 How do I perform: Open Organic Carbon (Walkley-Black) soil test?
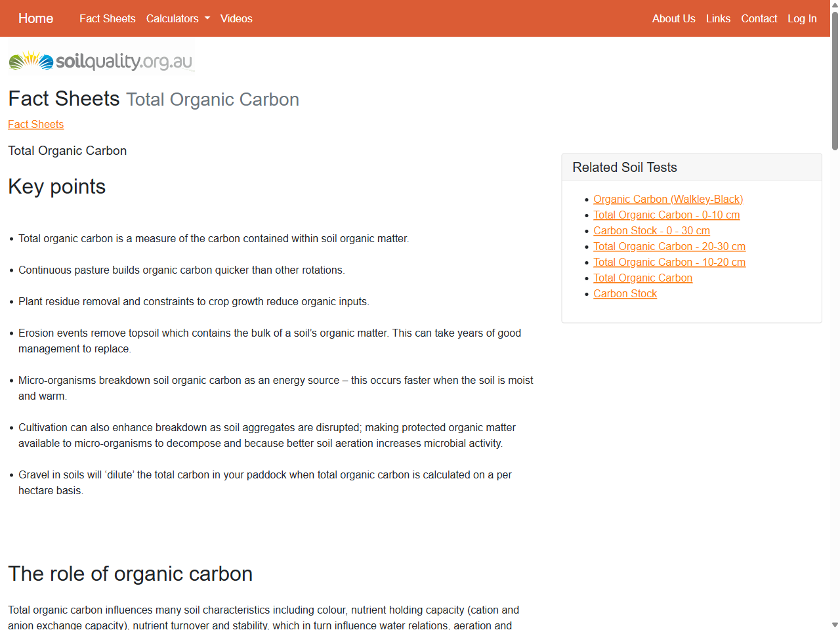click(x=668, y=199)
